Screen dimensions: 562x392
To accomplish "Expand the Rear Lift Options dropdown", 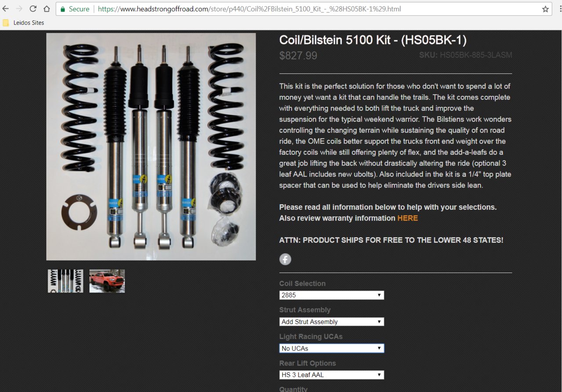I will (332, 375).
